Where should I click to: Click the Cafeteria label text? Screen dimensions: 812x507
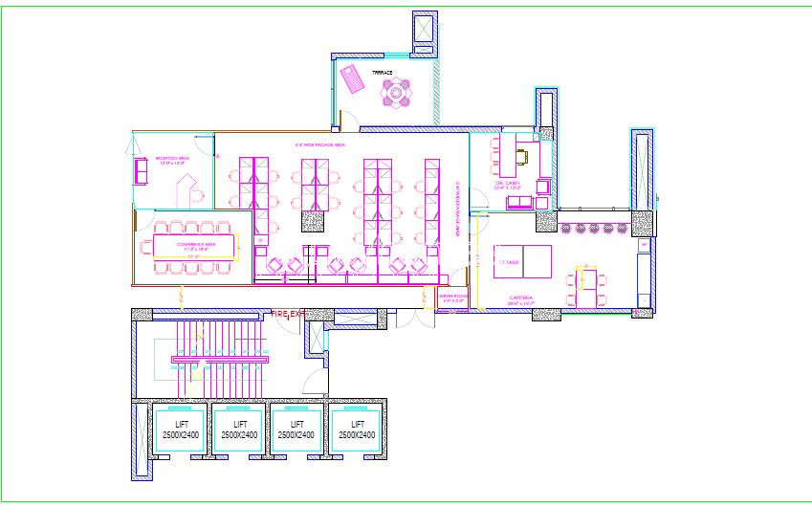point(521,298)
